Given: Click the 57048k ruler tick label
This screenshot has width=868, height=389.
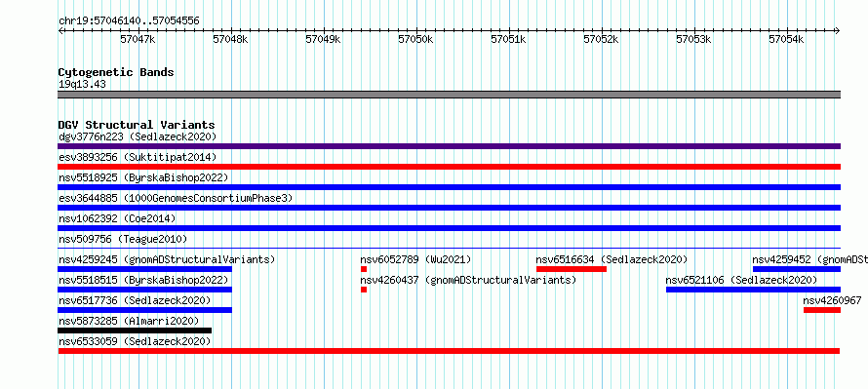Looking at the screenshot, I should pyautogui.click(x=231, y=39).
